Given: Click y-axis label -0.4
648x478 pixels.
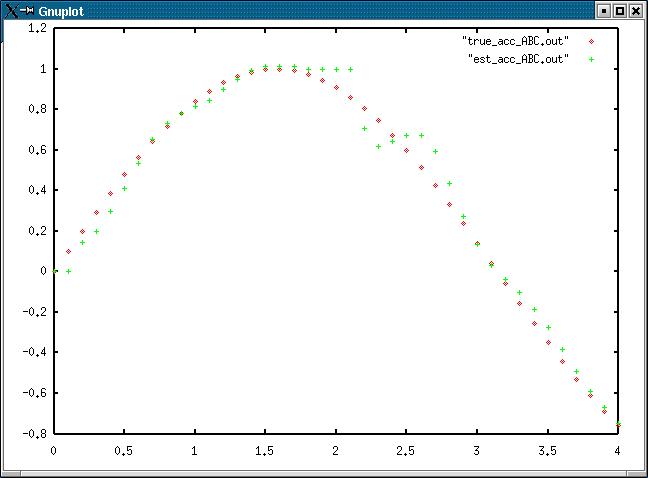Looking at the screenshot, I should click(34, 352).
